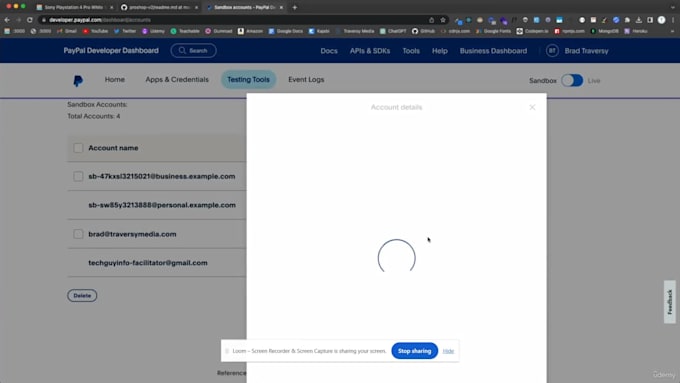Open the Feedback side tab
Image resolution: width=680 pixels, height=383 pixels.
pos(670,302)
